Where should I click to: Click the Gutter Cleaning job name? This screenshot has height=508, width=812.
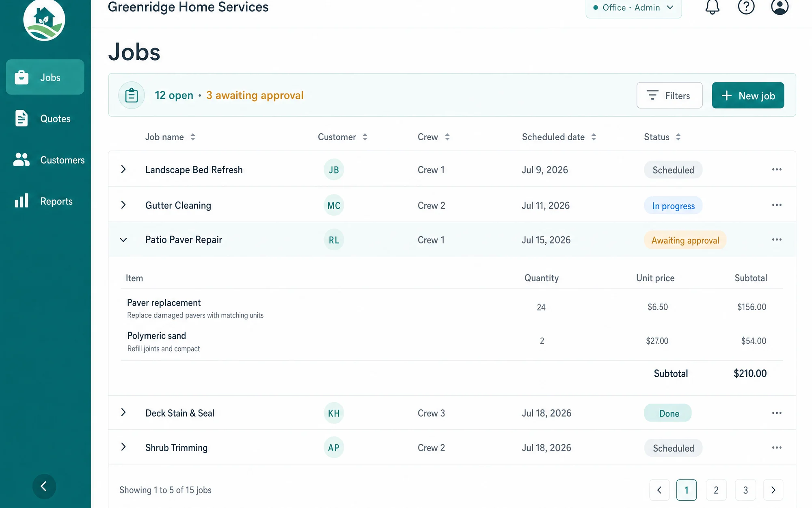[178, 206]
